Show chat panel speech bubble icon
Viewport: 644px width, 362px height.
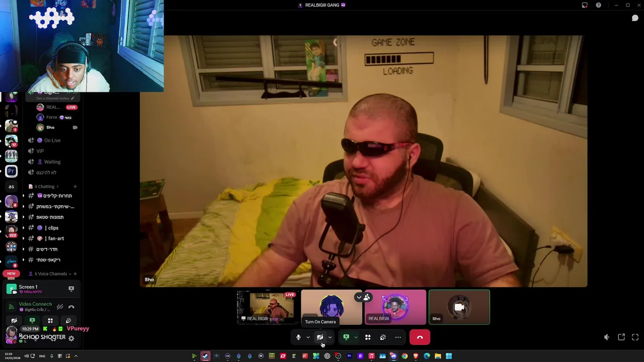click(x=635, y=18)
